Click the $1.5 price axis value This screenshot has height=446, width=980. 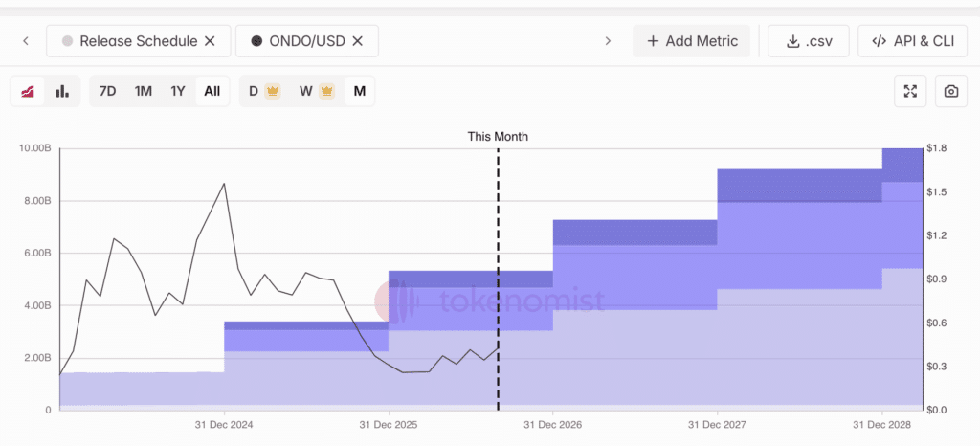tap(936, 192)
